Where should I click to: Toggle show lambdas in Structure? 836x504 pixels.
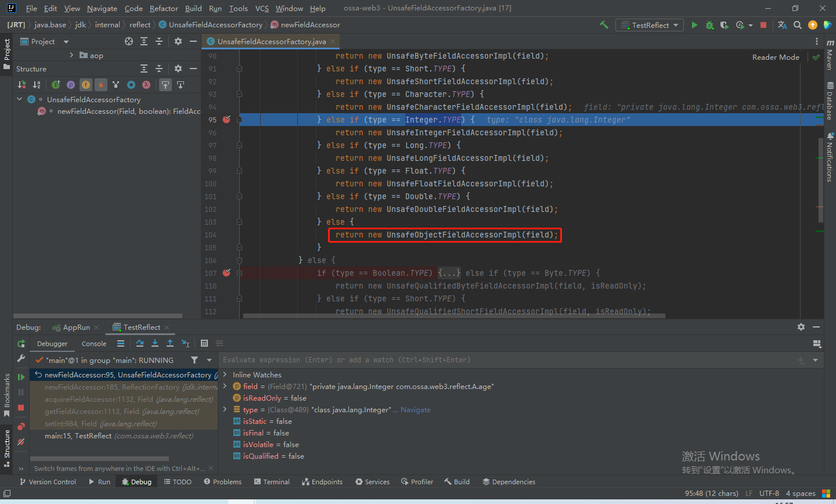(x=146, y=85)
